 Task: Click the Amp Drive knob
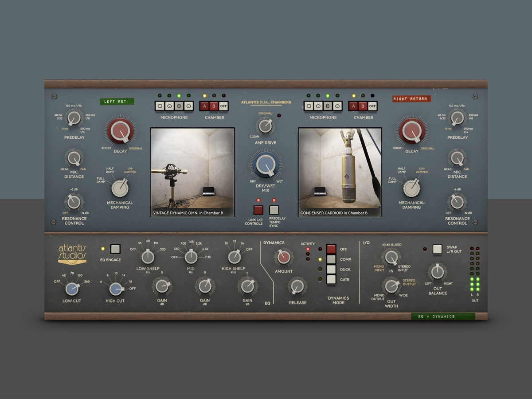point(265,126)
